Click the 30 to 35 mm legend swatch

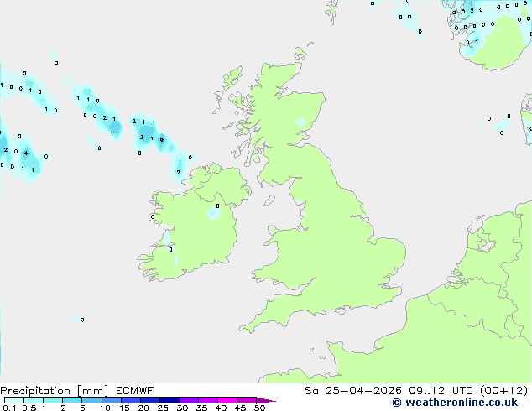(188, 400)
